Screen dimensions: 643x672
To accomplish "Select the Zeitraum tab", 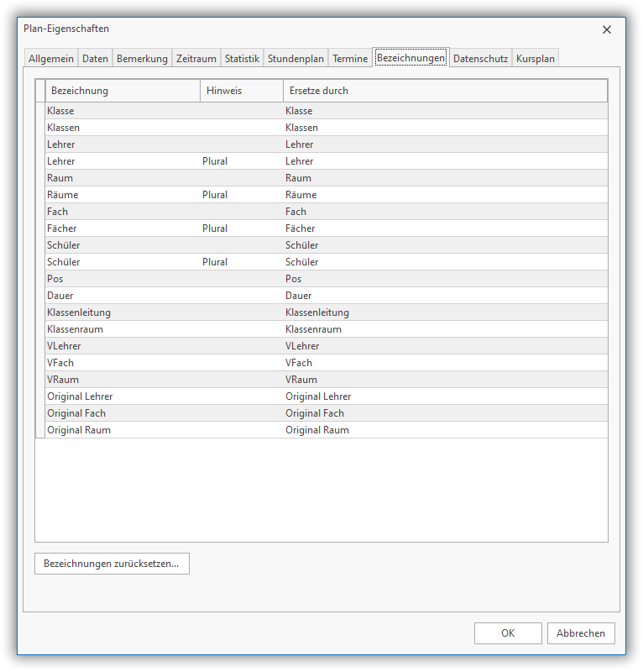I will coord(196,59).
